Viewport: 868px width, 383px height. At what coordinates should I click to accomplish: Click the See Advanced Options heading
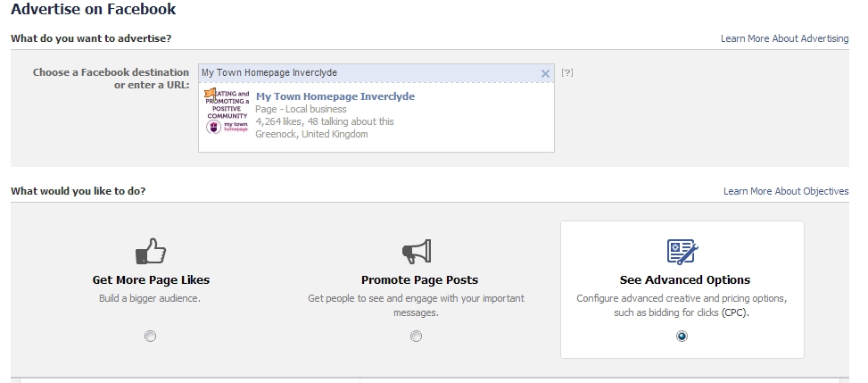coord(685,280)
